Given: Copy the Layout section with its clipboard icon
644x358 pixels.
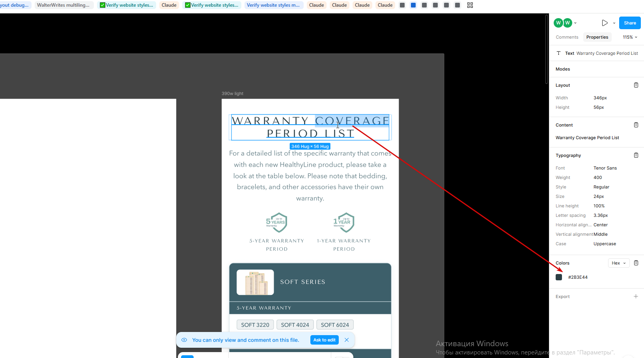Looking at the screenshot, I should [636, 85].
